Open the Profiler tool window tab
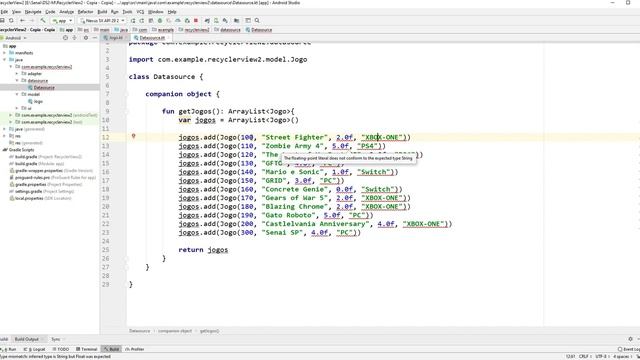Image resolution: width=640 pixels, height=360 pixels. point(135,349)
